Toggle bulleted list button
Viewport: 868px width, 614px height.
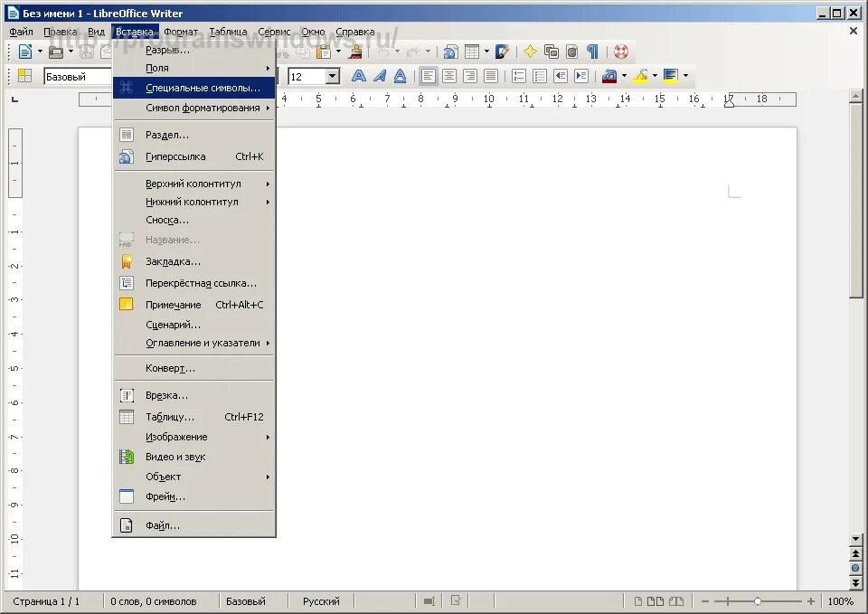pos(540,76)
